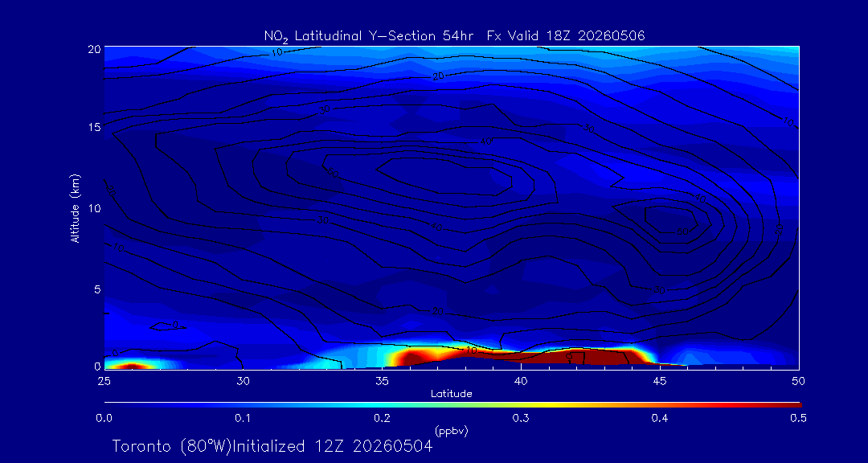Click the Latitude axis label
Screen dimensions: 868x463
[x=452, y=394]
